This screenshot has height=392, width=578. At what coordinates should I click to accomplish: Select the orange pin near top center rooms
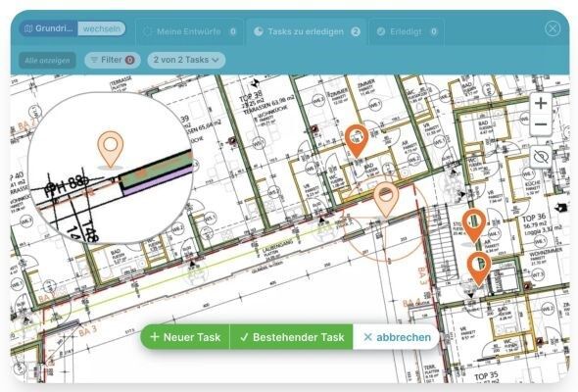357,140
